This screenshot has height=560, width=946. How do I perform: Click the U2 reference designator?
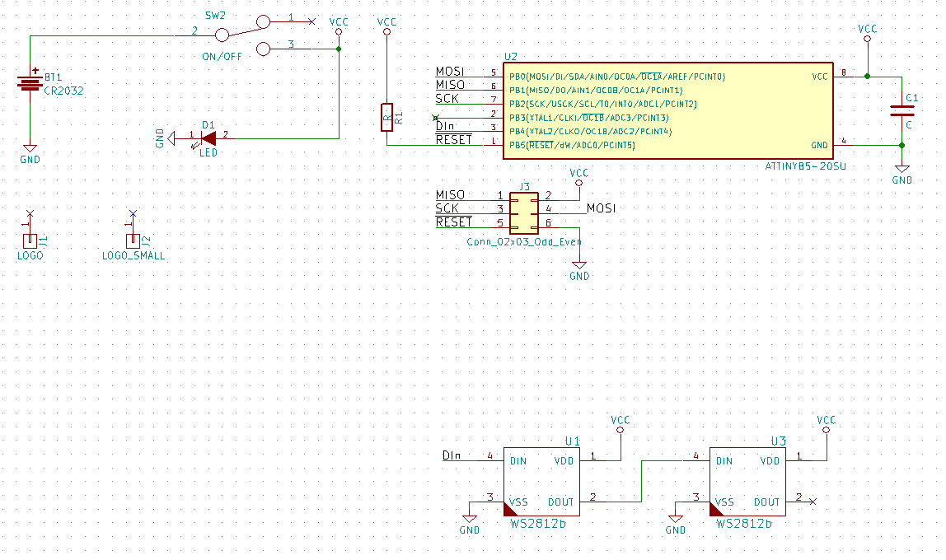pyautogui.click(x=510, y=57)
